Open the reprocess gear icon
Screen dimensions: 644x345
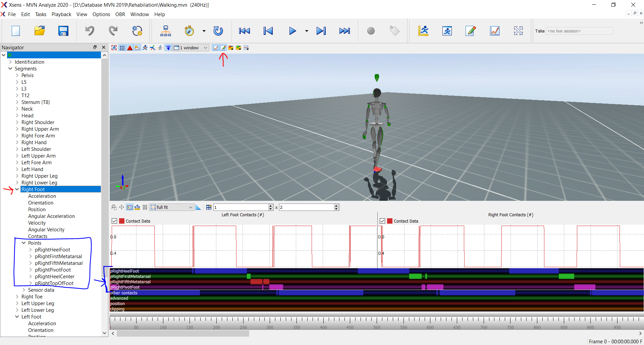point(137,31)
